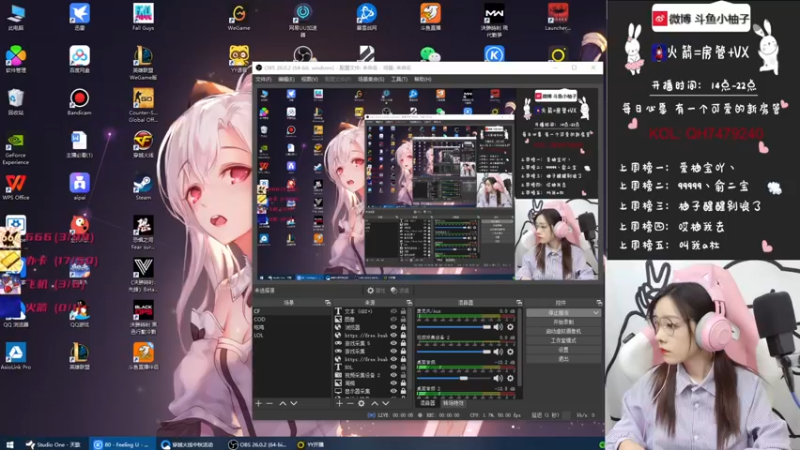This screenshot has width=800, height=450.
Task: Click the 退出 button in OBS
Action: tap(563, 359)
